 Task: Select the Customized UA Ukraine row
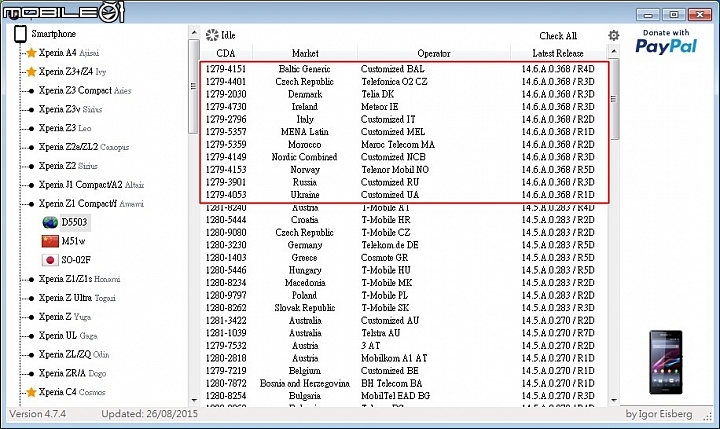[405, 195]
